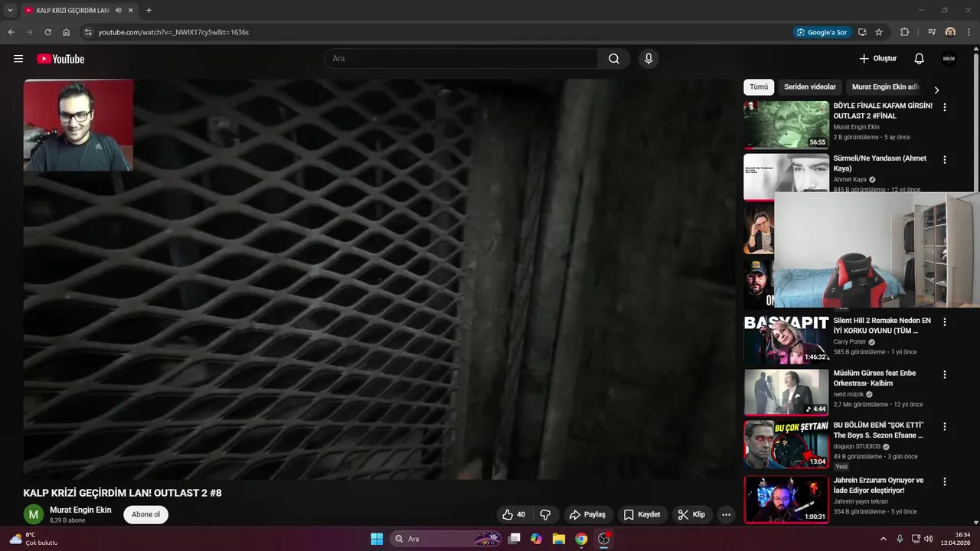Open media controls in Chrome toolbar

click(x=932, y=32)
